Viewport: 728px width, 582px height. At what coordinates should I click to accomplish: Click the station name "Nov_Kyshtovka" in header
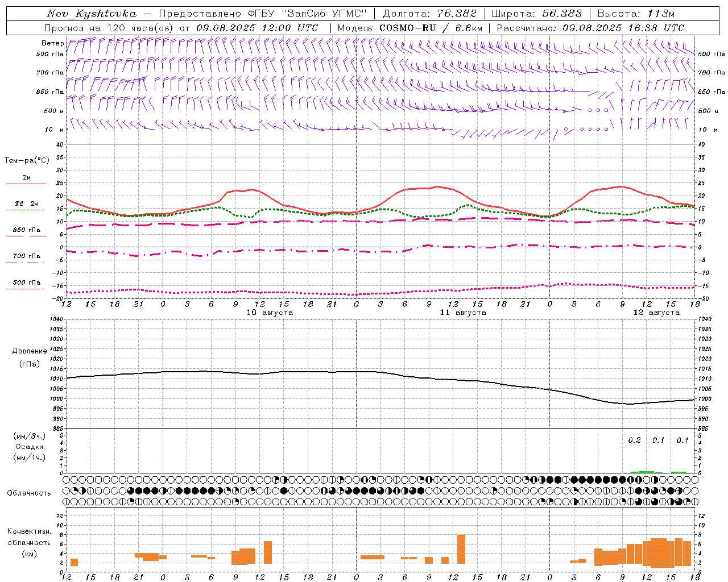92,14
